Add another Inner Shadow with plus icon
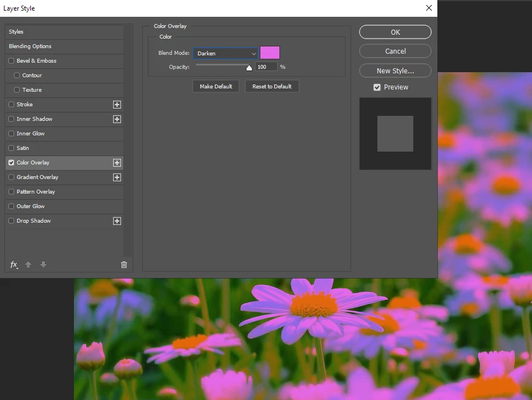 point(116,119)
